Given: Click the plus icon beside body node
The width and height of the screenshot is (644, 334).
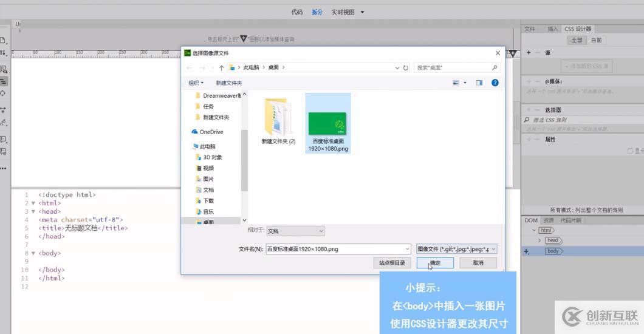Looking at the screenshot, I should tap(527, 251).
